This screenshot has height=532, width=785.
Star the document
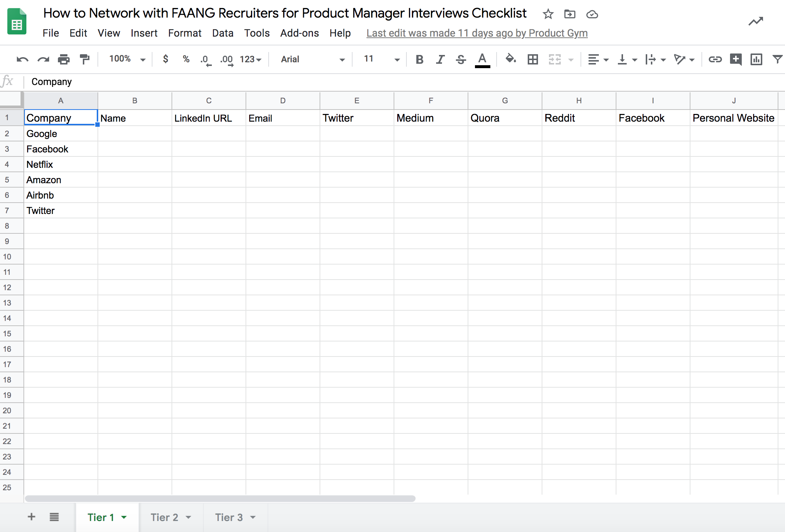pyautogui.click(x=548, y=14)
